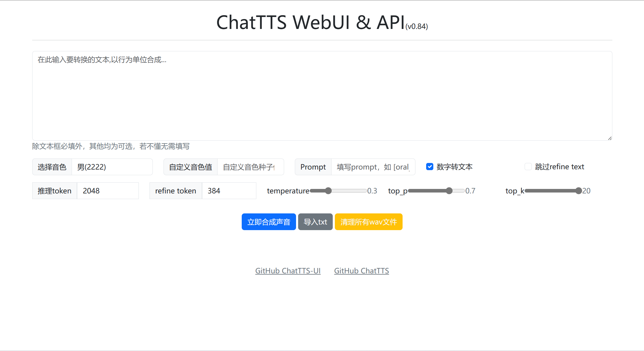Viewport: 644px width, 351px height.
Task: Click the temperature label text
Action: point(288,191)
